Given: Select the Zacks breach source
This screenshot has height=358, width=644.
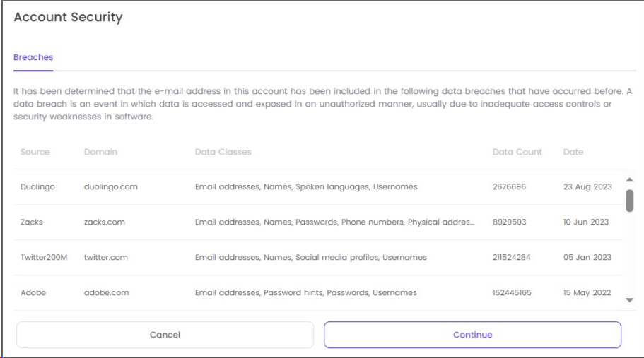Looking at the screenshot, I should tap(32, 222).
